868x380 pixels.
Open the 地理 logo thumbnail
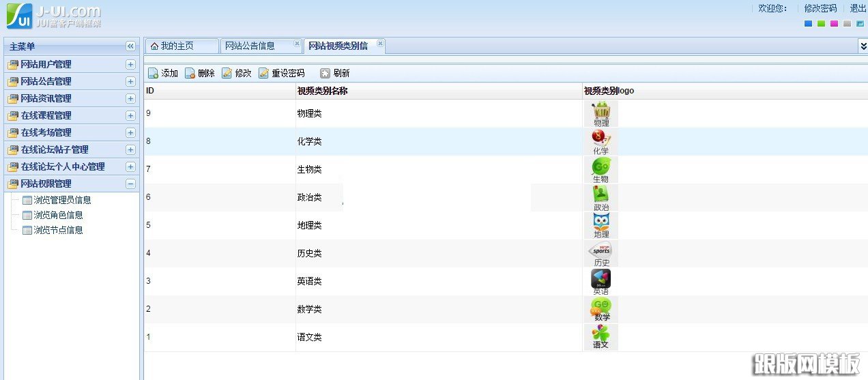coord(601,226)
